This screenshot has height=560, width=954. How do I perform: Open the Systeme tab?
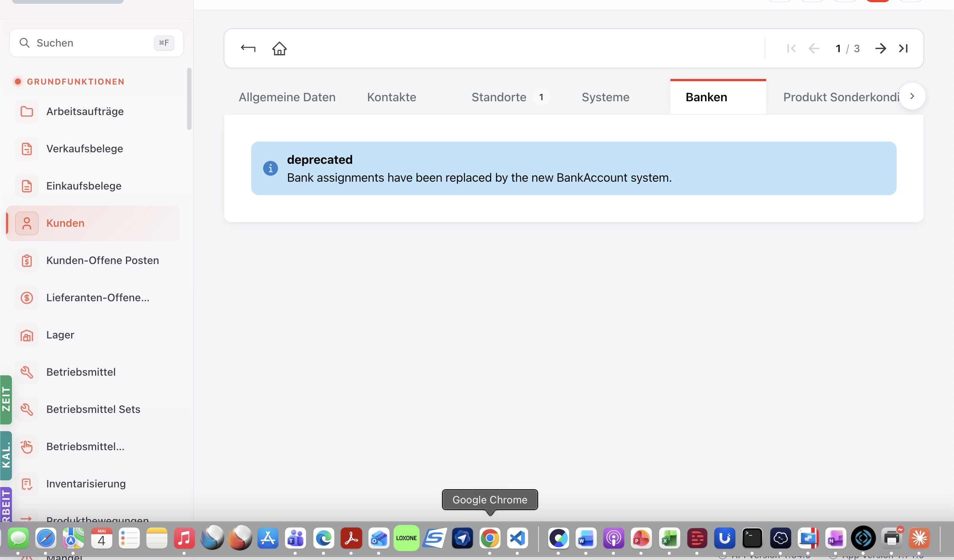(x=605, y=97)
